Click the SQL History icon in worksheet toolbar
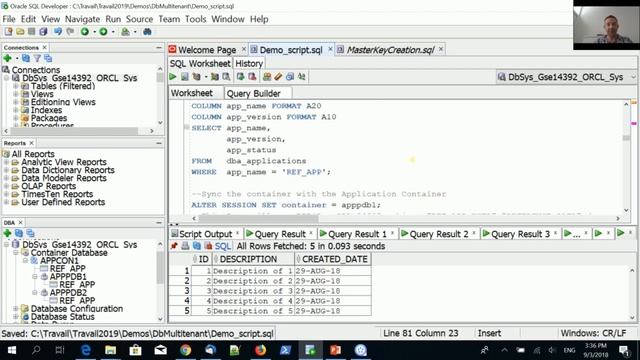The height and width of the screenshot is (360, 640). tap(290, 77)
